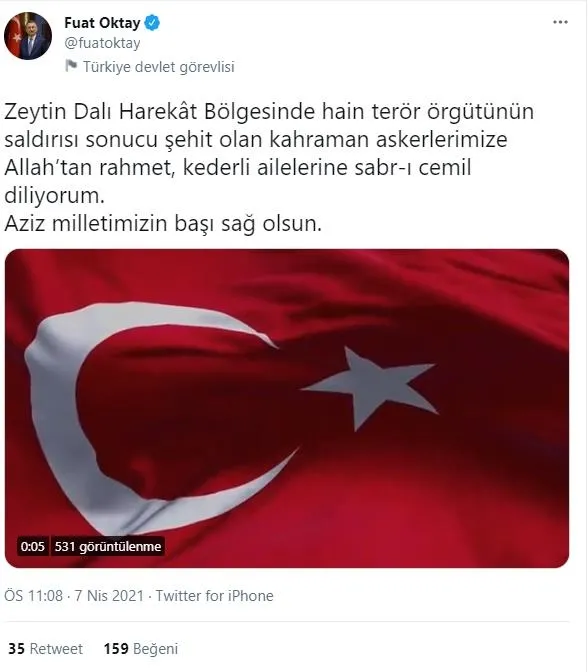Click the government official flag icon
Viewport: 588px width, 672px height.
(71, 66)
